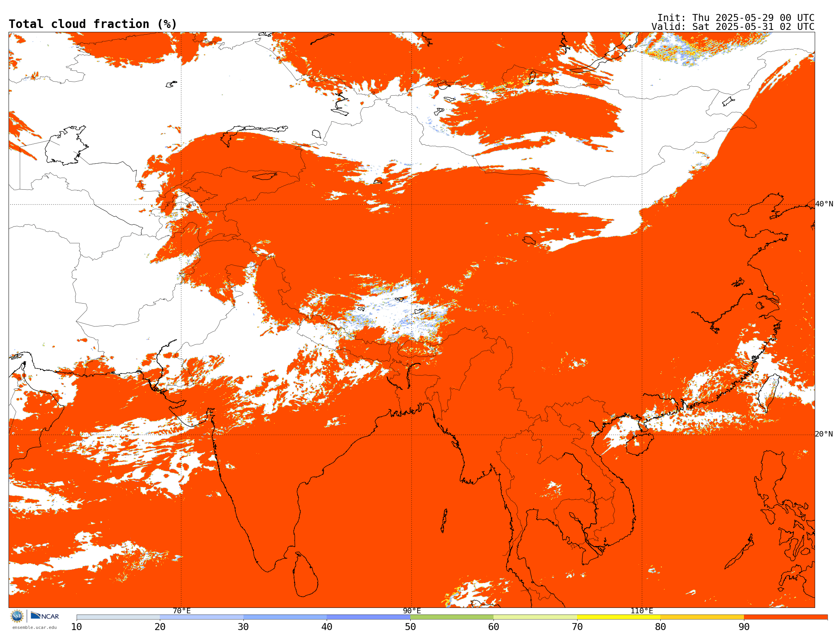Click the 20-30 pale blue colorbar segment

(201, 617)
